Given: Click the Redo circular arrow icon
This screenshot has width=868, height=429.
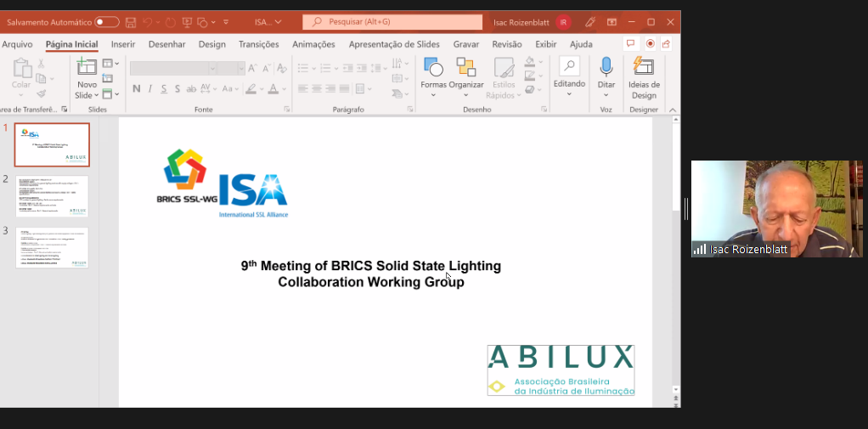Looking at the screenshot, I should coord(171,22).
